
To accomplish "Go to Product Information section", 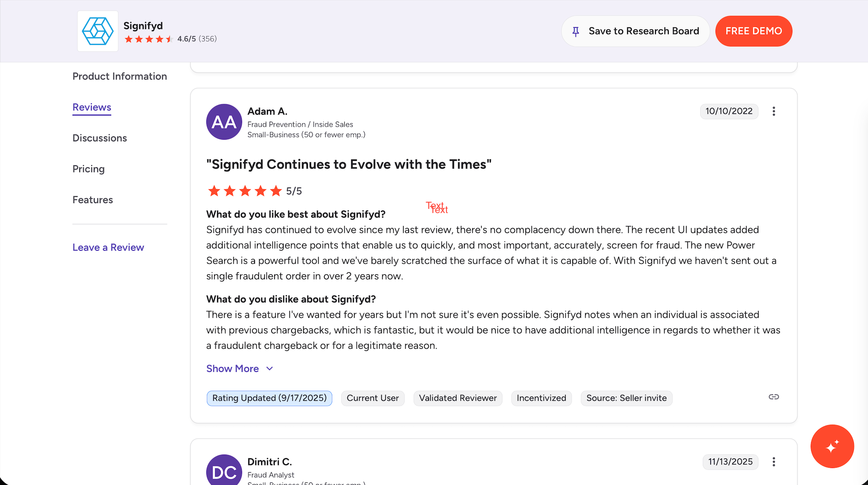I will pos(120,76).
